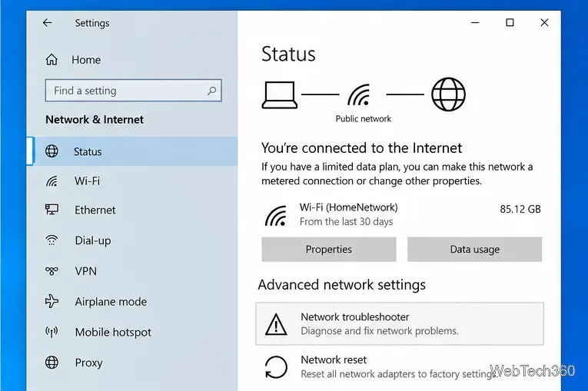Click the Wi-Fi signal icon in sidebar
588x391 pixels.
click(51, 181)
